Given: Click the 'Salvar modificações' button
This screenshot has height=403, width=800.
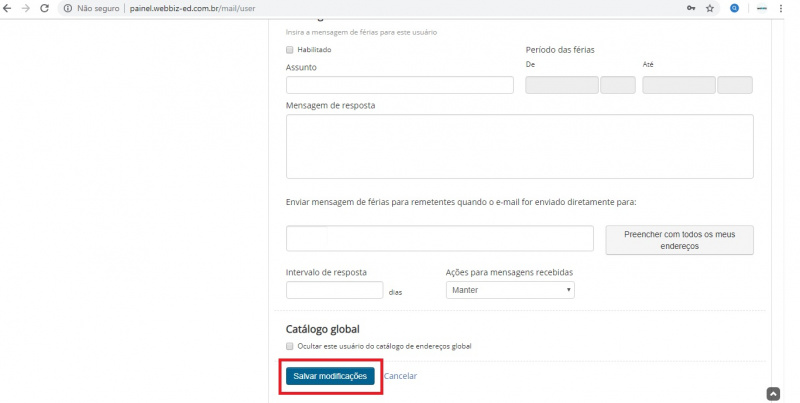Looking at the screenshot, I should pyautogui.click(x=330, y=376).
